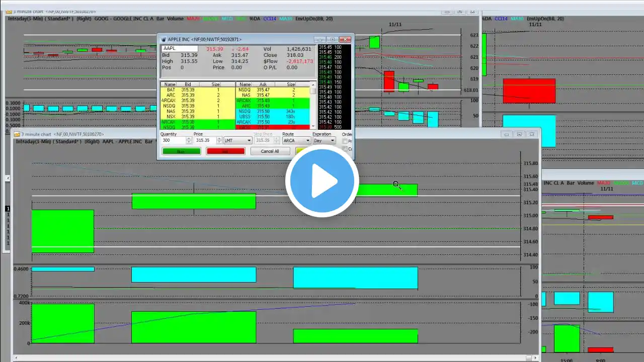Viewport: 644px width, 362px height.
Task: Select the NAS 315.47 ask row
Action: pos(273,95)
